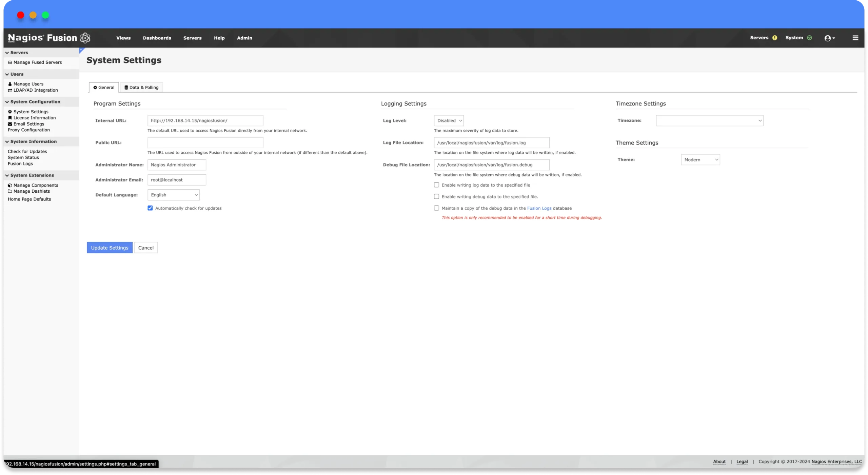
Task: Click the LDAP/AD Integration arrows icon
Action: point(10,90)
